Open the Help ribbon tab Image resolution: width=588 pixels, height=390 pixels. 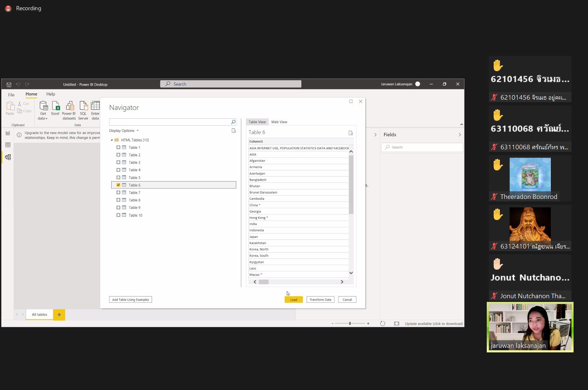click(x=51, y=94)
